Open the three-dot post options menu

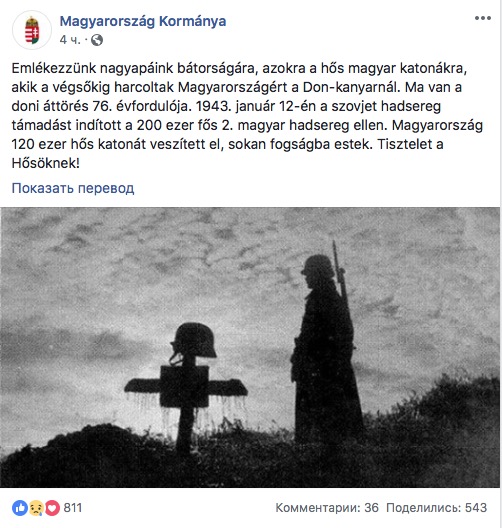point(483,18)
